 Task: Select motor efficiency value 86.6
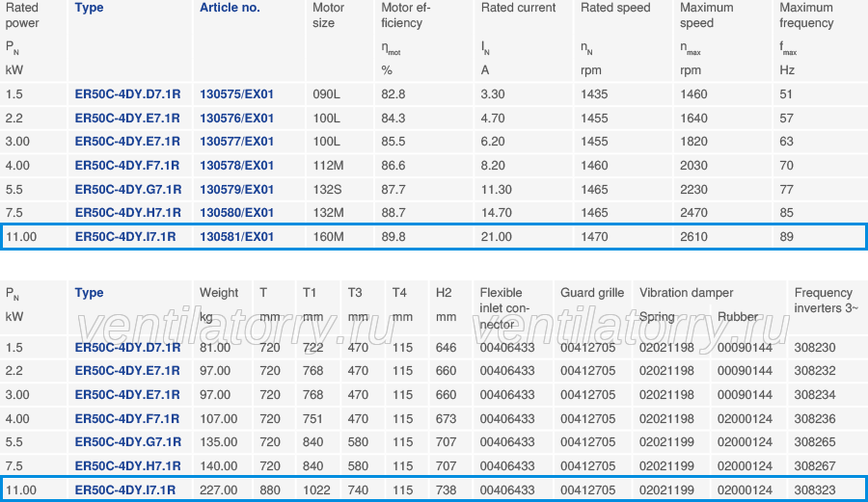pos(393,166)
